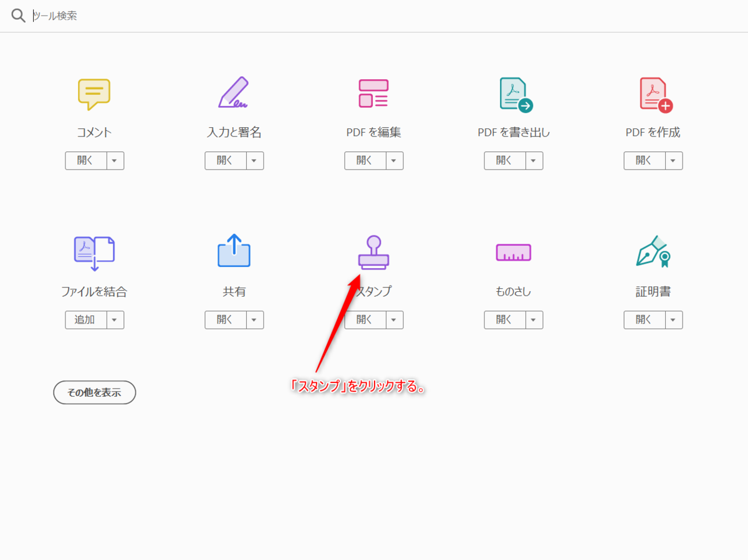Select the Export PDF (PDF を書き出し) icon
Screen dimensions: 748x560
pyautogui.click(x=516, y=95)
